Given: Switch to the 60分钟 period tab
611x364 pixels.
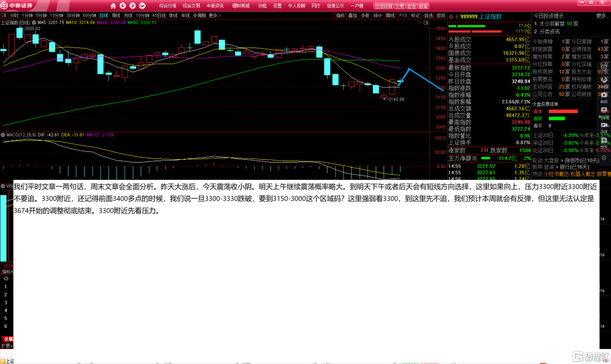Looking at the screenshot, I should click(x=89, y=16).
